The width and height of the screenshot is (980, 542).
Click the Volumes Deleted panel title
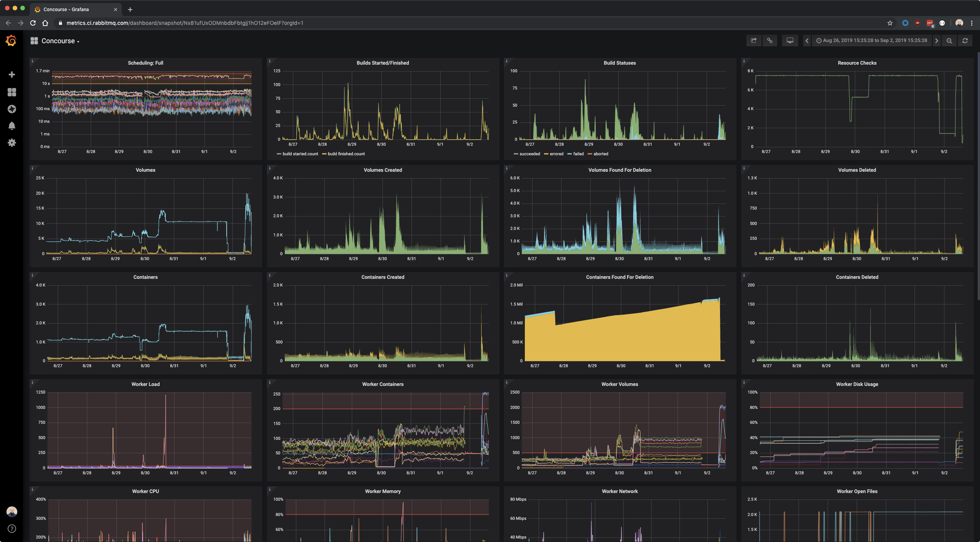[857, 170]
